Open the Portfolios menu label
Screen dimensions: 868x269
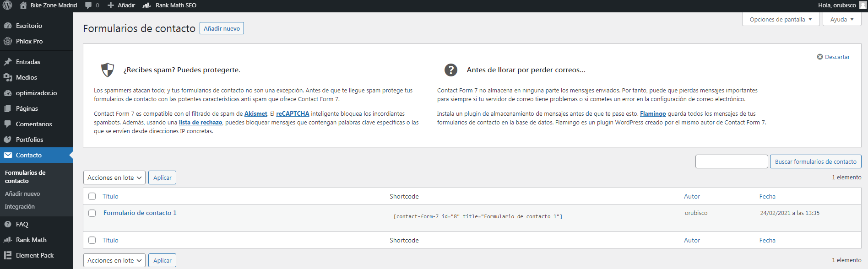pos(29,140)
